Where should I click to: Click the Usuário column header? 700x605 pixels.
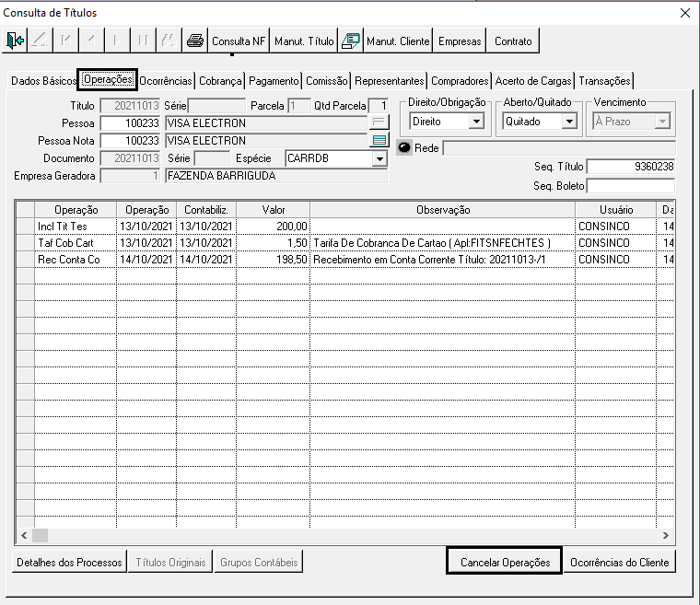pyautogui.click(x=615, y=210)
